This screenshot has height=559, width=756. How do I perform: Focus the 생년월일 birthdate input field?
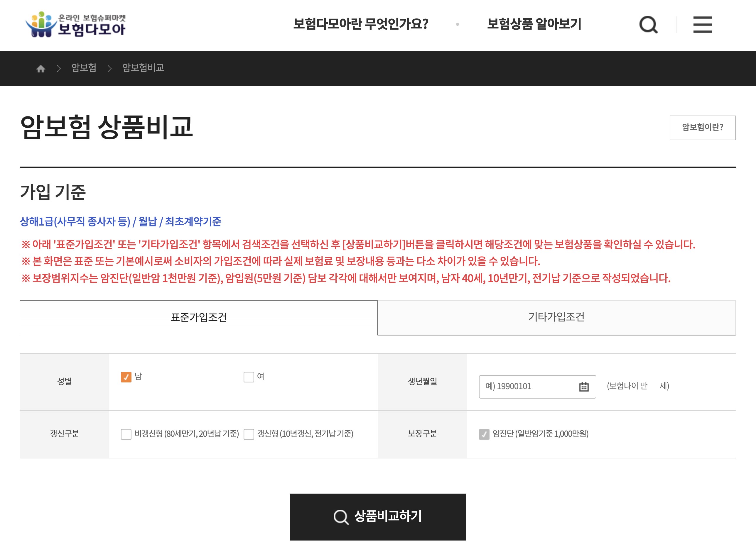pos(526,387)
